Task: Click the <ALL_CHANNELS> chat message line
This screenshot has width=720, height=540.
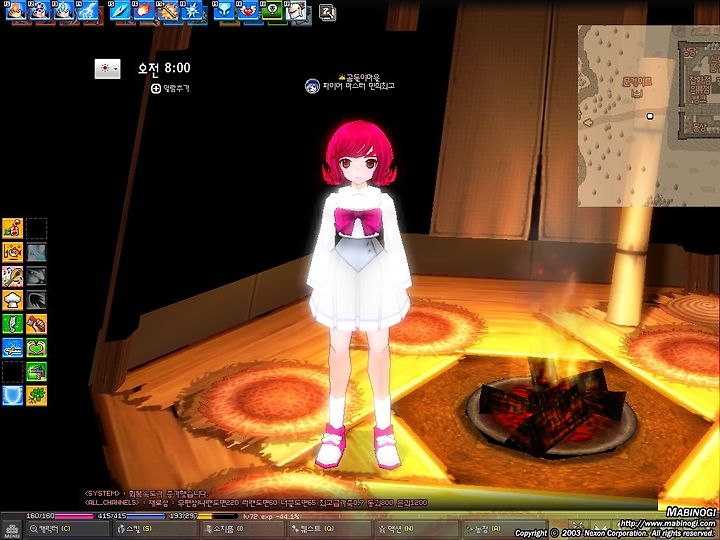Action: point(256,503)
